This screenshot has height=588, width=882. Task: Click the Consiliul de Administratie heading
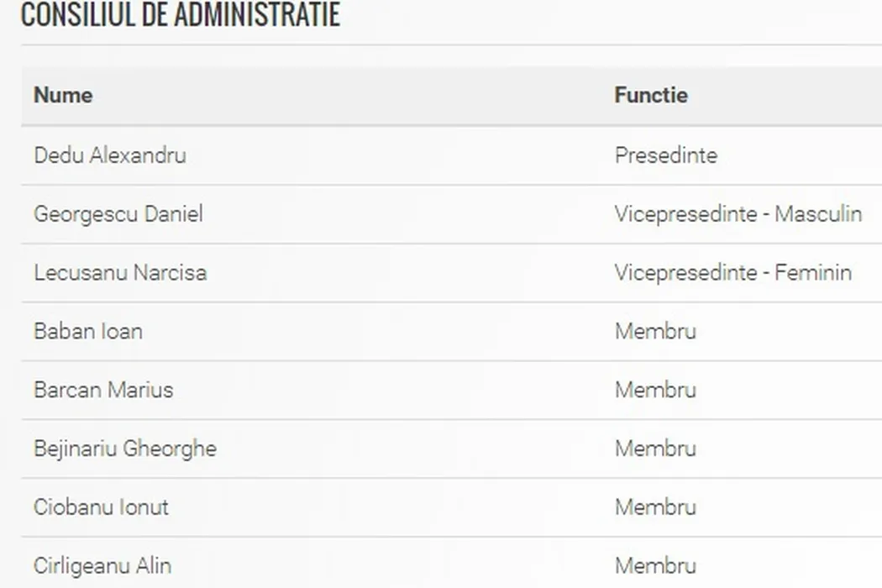180,15
